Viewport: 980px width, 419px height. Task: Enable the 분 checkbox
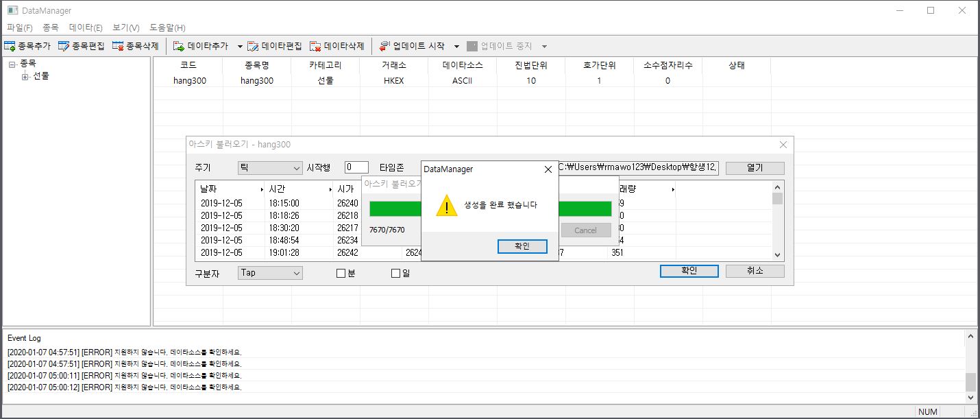pos(341,273)
